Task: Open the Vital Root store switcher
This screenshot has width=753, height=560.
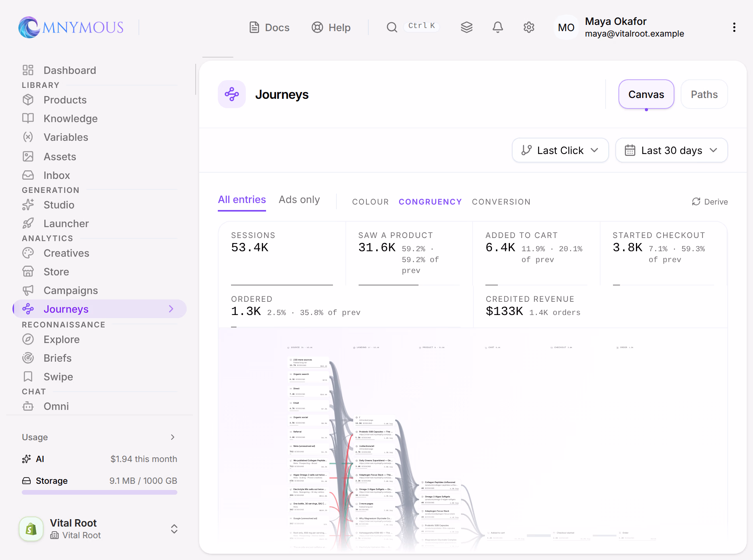Action: tap(100, 529)
